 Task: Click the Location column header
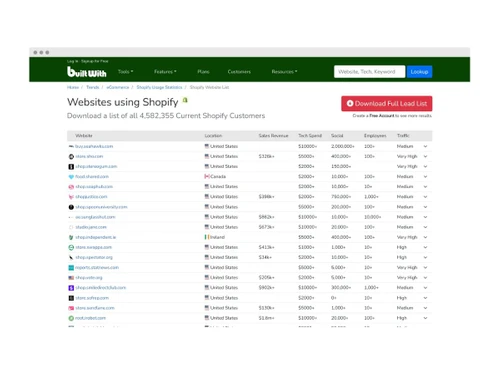213,136
